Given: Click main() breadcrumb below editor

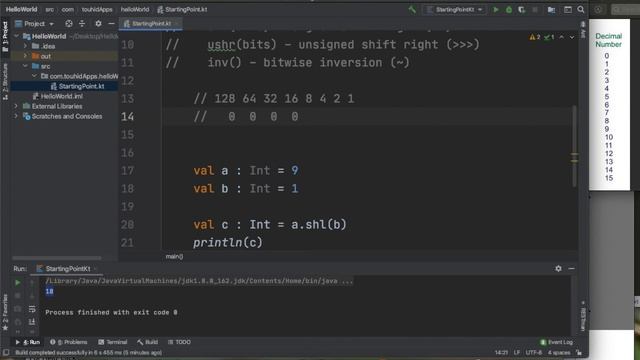Looking at the screenshot, I should (x=174, y=256).
